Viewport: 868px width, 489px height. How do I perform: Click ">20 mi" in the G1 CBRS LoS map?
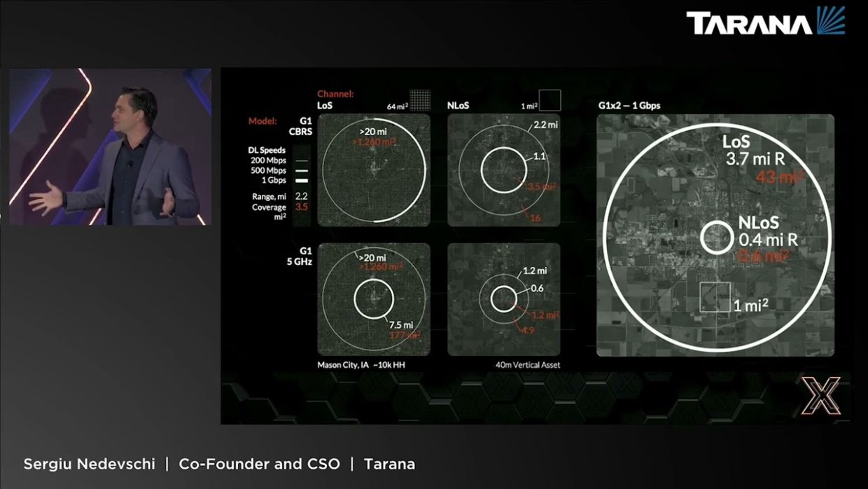tap(374, 131)
